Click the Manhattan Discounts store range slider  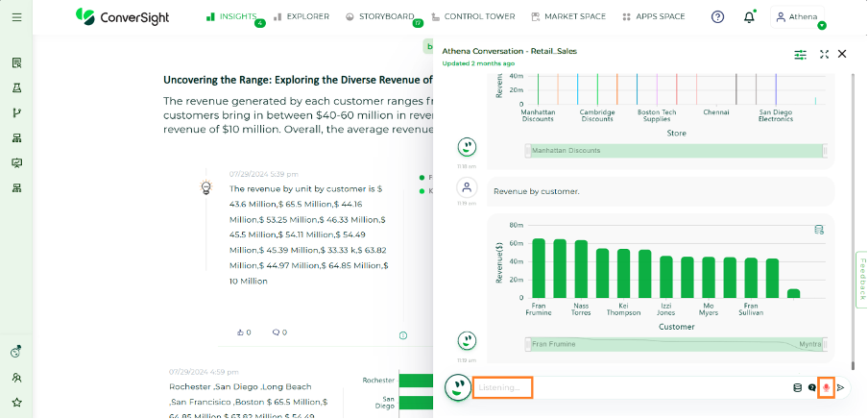(677, 151)
